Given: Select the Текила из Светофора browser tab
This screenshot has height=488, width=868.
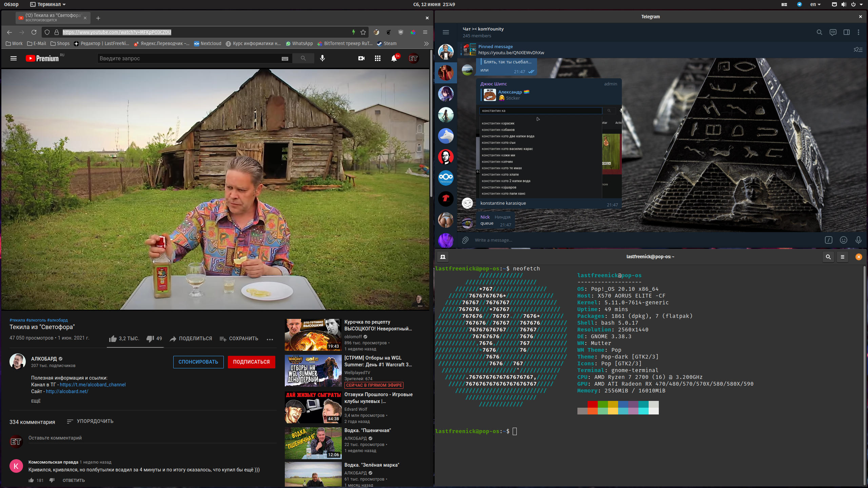Looking at the screenshot, I should [53, 18].
